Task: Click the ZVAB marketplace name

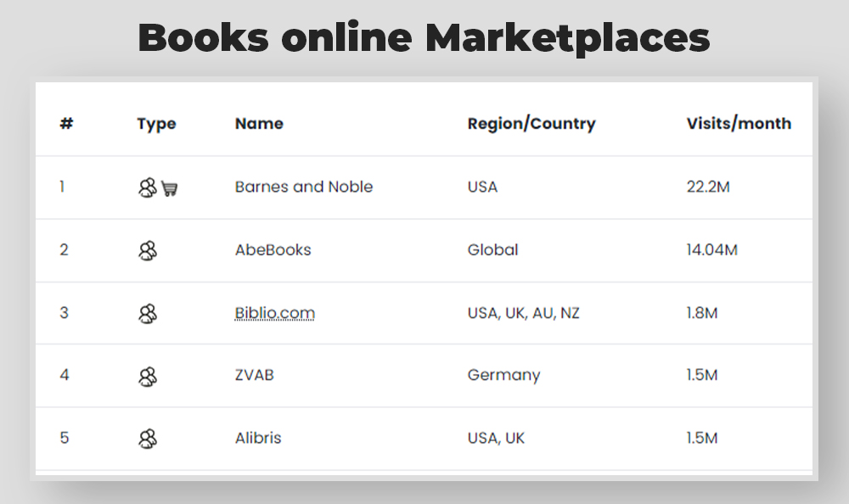Action: click(x=255, y=375)
